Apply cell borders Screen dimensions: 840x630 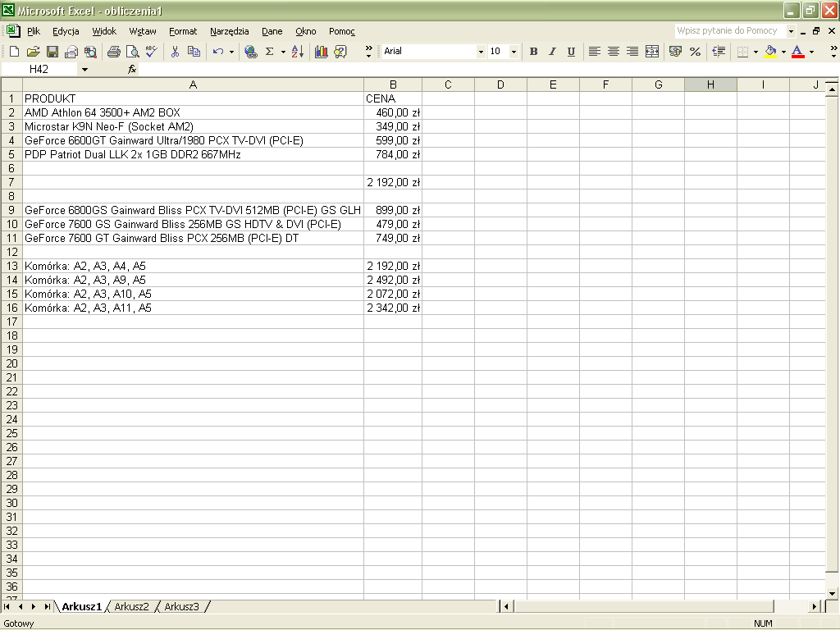pyautogui.click(x=742, y=52)
